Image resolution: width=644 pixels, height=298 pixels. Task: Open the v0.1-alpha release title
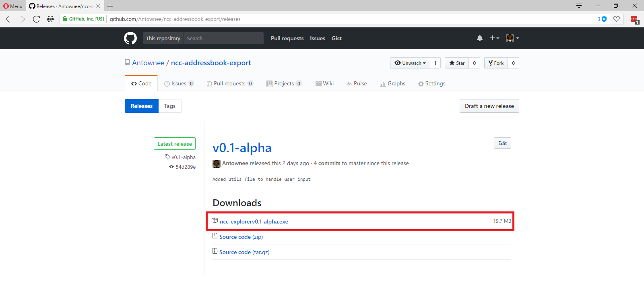pos(242,148)
